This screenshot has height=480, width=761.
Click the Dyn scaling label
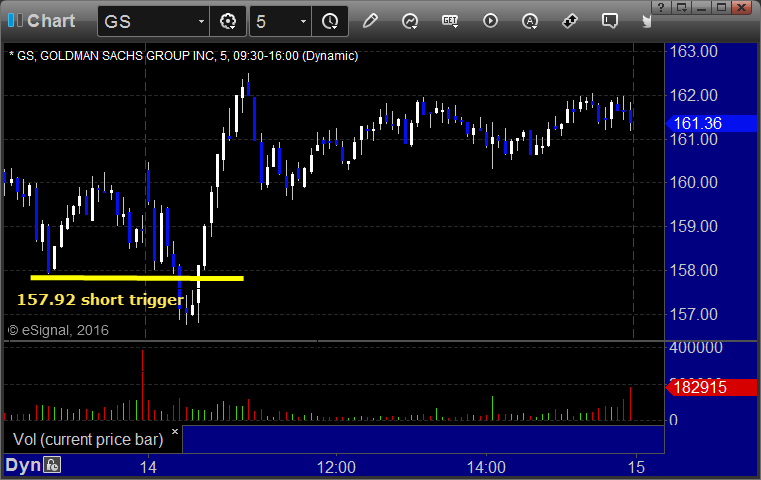point(23,465)
